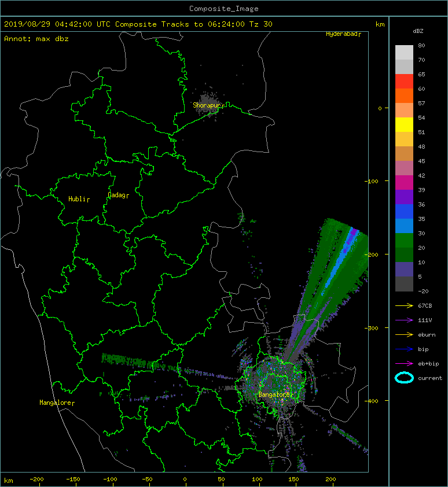448x487 pixels.
Task: Click the yellow 51 dBZ color swatch
Action: pos(404,125)
